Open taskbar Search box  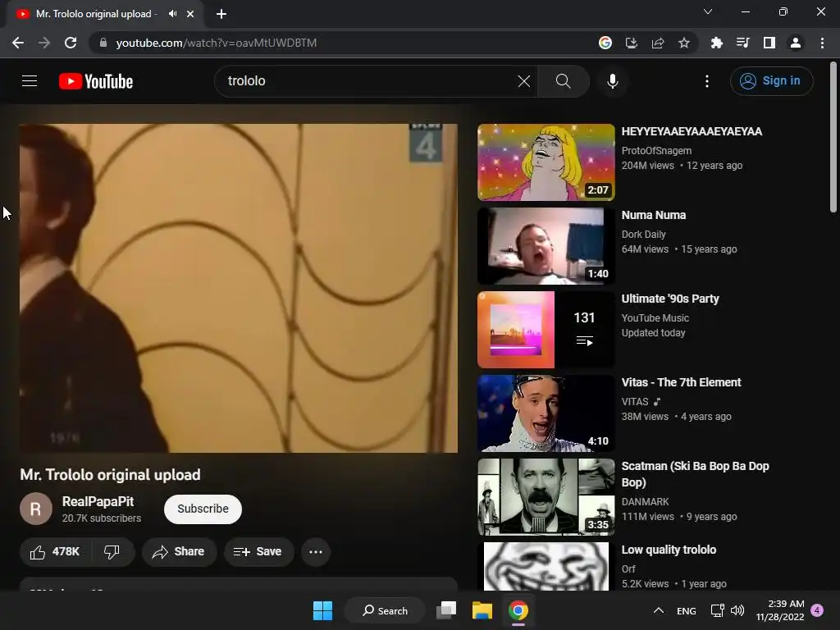pyautogui.click(x=385, y=610)
